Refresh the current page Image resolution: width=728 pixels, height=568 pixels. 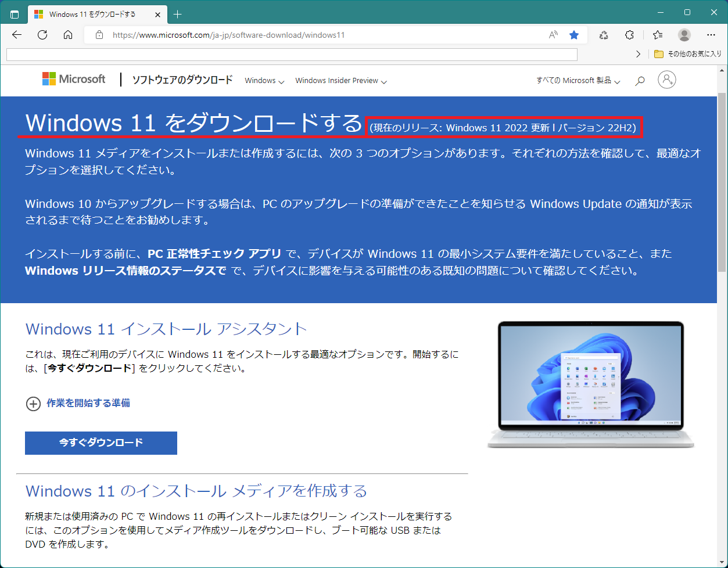tap(42, 35)
